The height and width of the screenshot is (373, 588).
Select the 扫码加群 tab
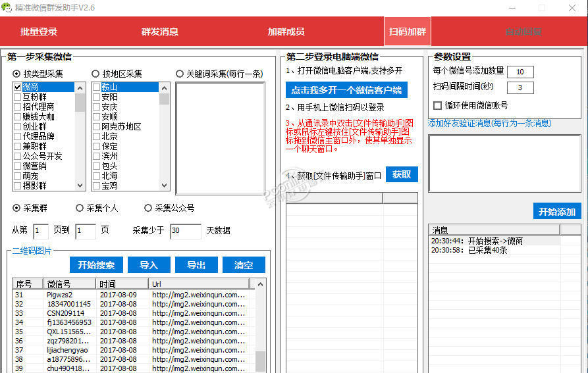[407, 32]
